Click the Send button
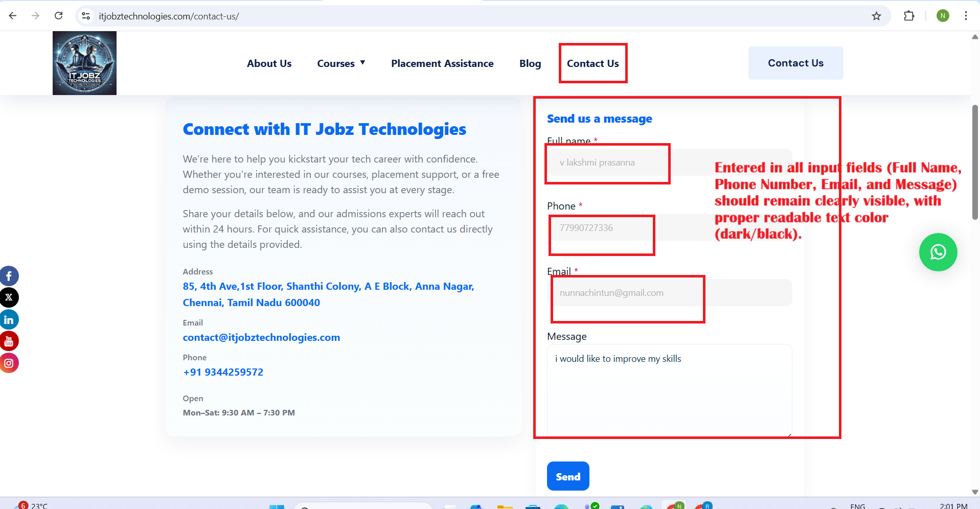The width and height of the screenshot is (980, 509). (568, 476)
